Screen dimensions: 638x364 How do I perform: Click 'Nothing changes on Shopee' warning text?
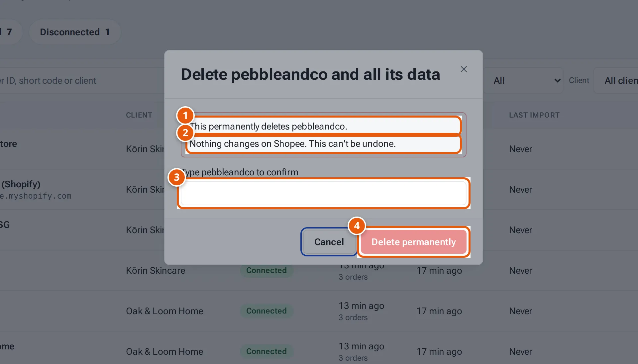tap(292, 143)
